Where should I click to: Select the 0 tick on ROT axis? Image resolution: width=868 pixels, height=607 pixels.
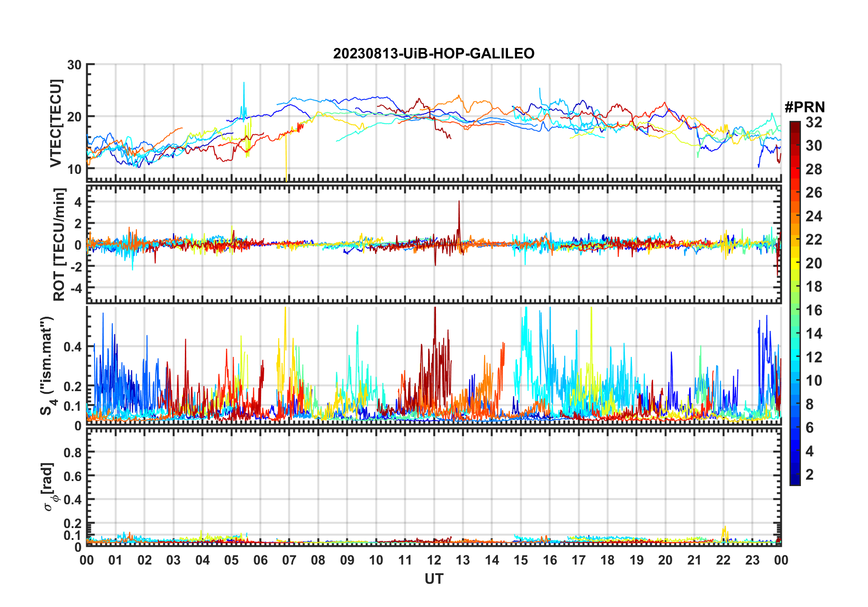coord(78,245)
